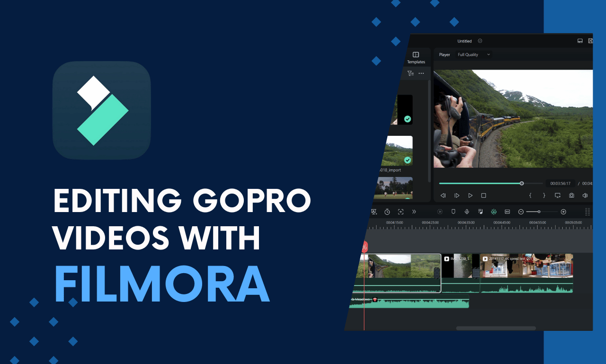The image size is (606, 364).
Task: Expand more timeline tools with double chevron
Action: coord(414,212)
